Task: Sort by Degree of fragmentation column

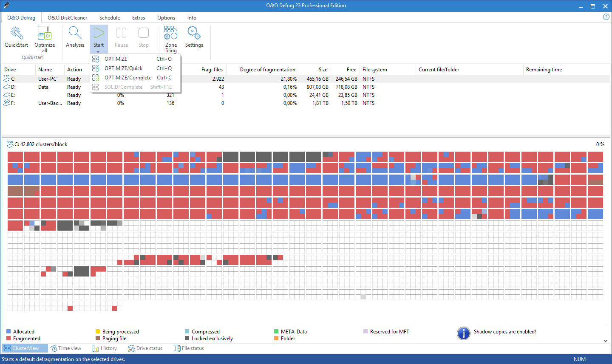Action: click(263, 70)
